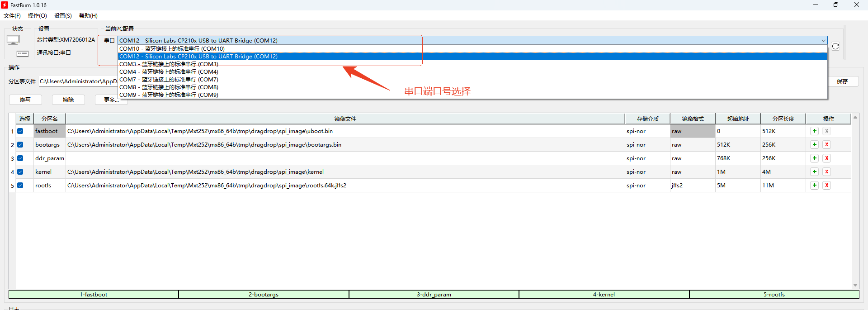The height and width of the screenshot is (310, 868).
Task: Click the 保存 save button
Action: click(842, 81)
